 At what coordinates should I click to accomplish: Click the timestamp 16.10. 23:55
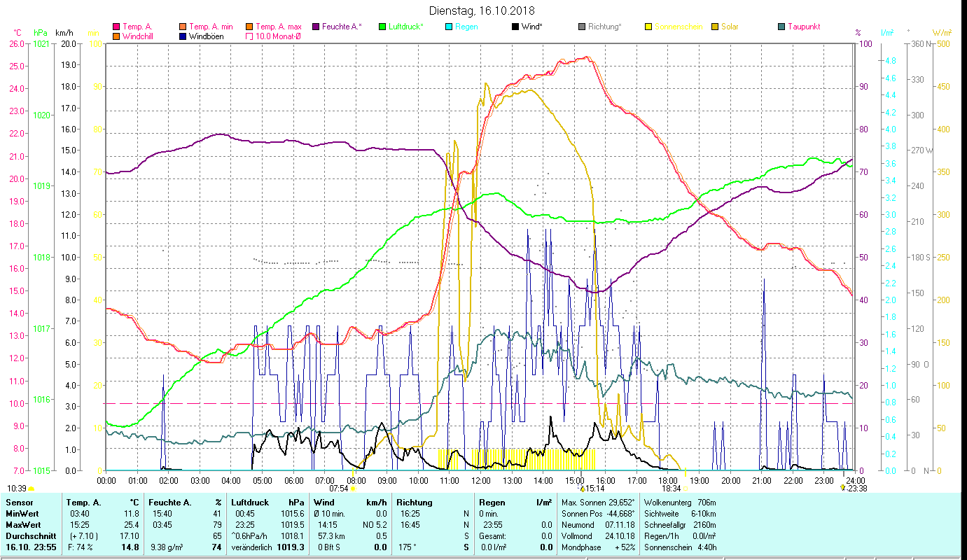click(x=29, y=547)
